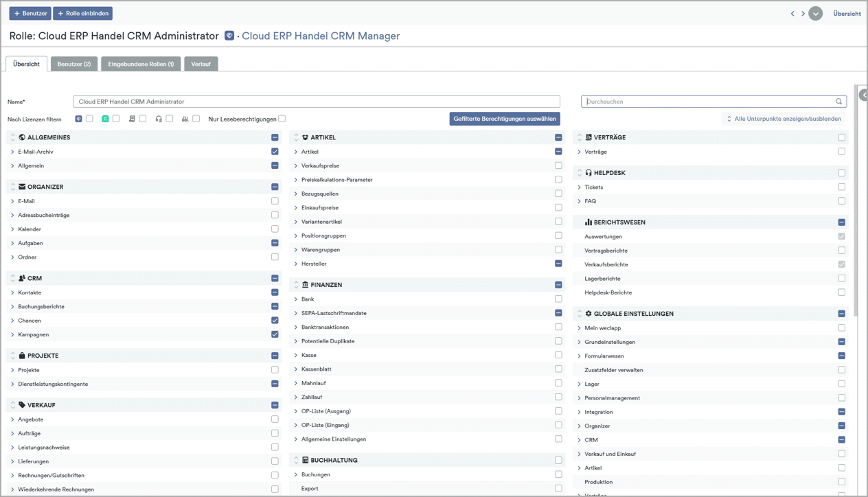The image size is (868, 497).
Task: Expand the Grundeinstellungen settings row
Action: pyautogui.click(x=579, y=342)
